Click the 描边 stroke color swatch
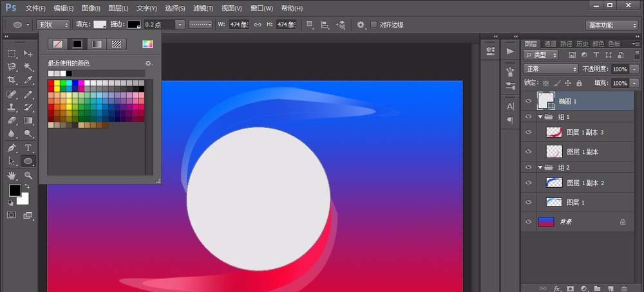 (133, 24)
